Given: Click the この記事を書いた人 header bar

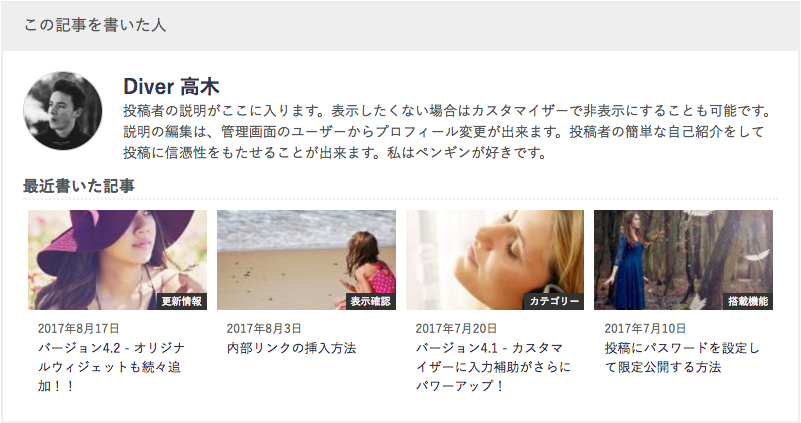Looking at the screenshot, I should (x=400, y=26).
